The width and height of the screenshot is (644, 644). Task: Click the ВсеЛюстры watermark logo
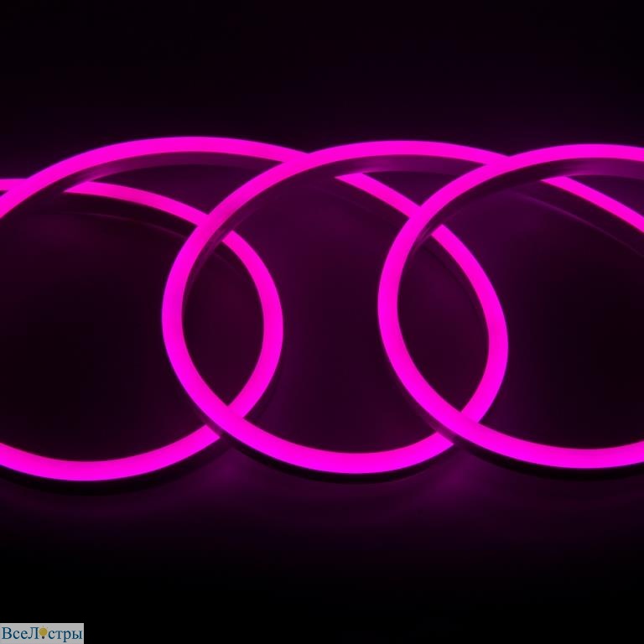(x=42, y=632)
